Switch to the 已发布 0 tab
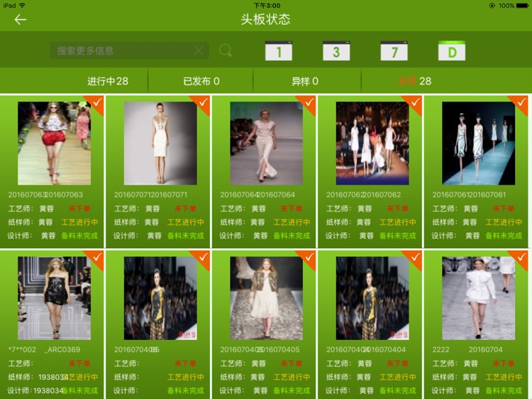532x399 pixels. pos(201,81)
